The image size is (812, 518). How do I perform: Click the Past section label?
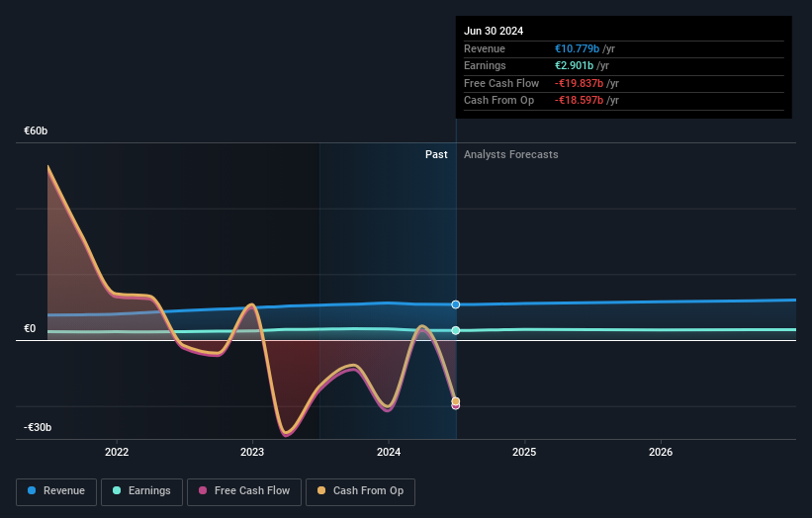(436, 154)
